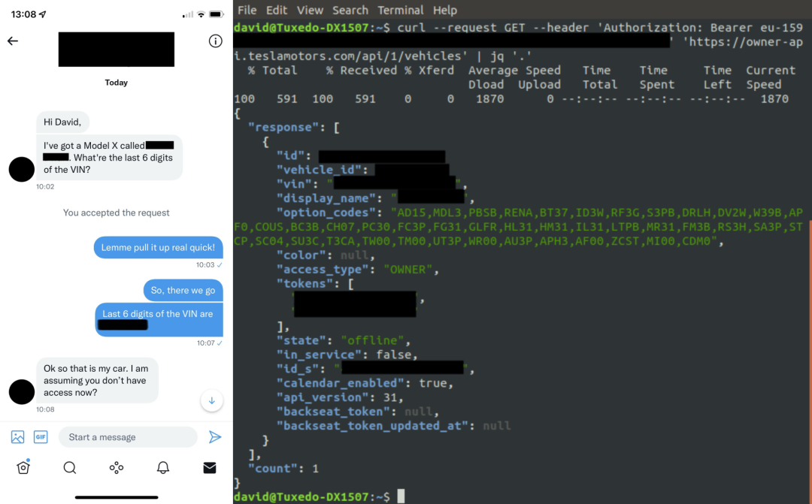
Task: Tap the 'Last 6 digits of the VIN are' bubble
Action: pos(159,320)
